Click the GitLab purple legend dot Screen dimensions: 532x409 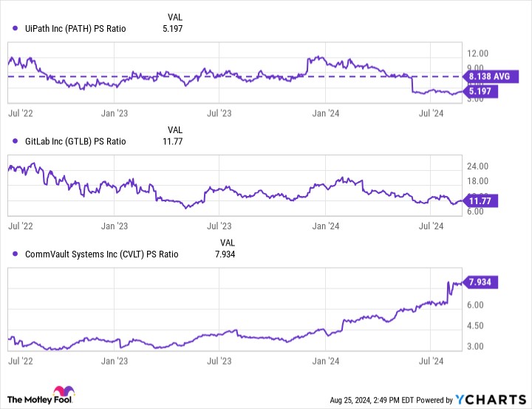[x=16, y=141]
